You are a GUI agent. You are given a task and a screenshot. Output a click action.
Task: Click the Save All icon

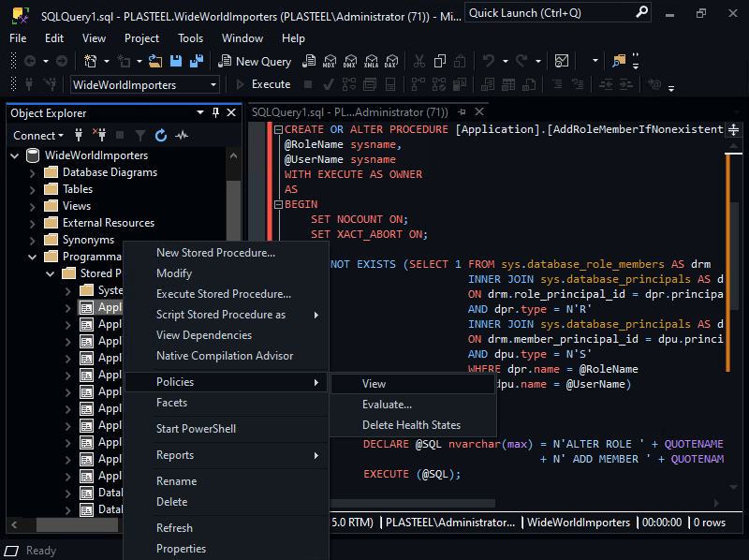click(197, 61)
